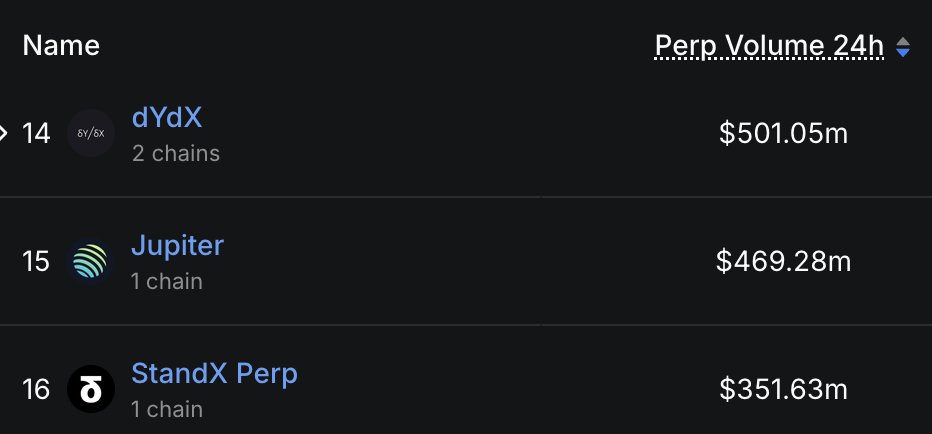Click the Jupiter protocol logo
The width and height of the screenshot is (932, 434).
pos(91,262)
